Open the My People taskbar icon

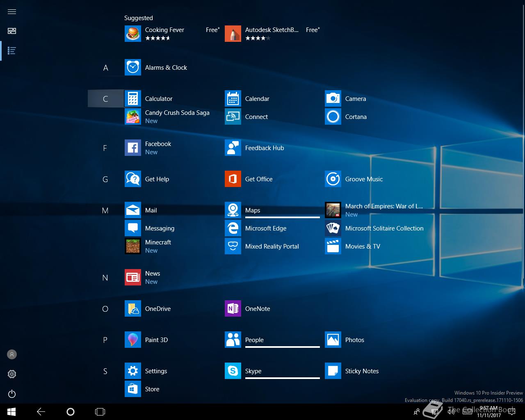click(x=417, y=412)
